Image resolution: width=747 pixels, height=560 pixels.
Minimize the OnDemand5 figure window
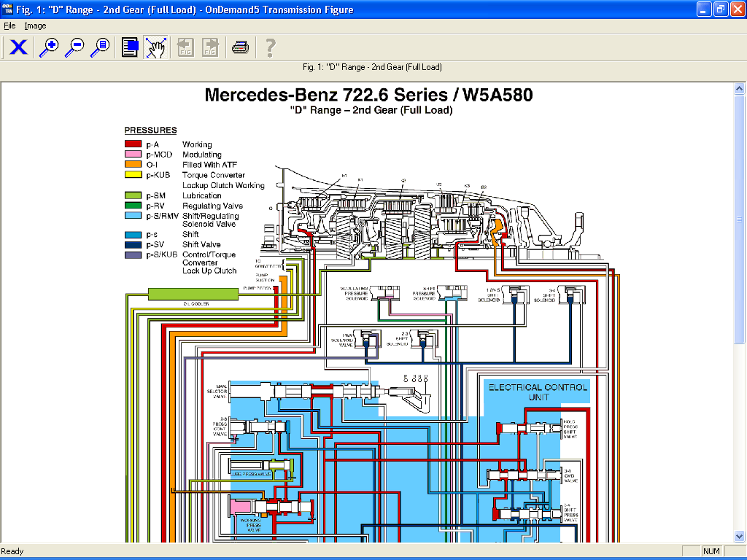(704, 9)
